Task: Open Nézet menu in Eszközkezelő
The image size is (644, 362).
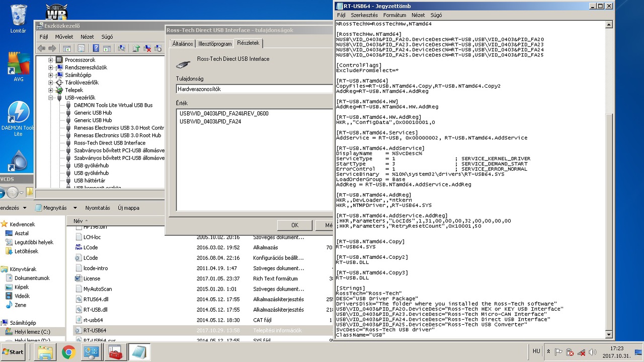Action: [x=87, y=37]
